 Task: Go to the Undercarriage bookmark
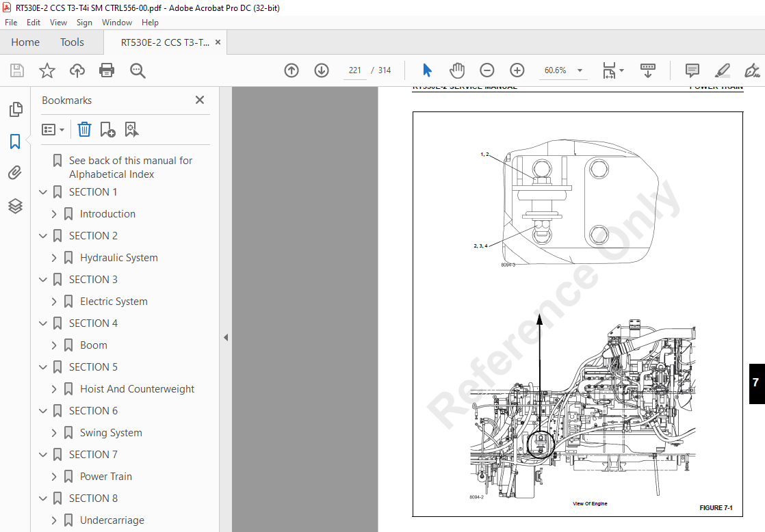(112, 520)
